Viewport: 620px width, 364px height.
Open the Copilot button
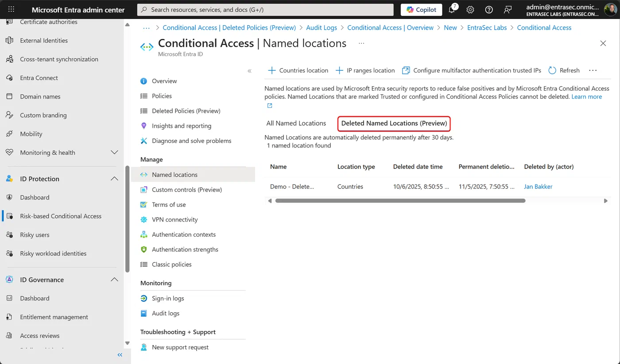click(x=421, y=10)
